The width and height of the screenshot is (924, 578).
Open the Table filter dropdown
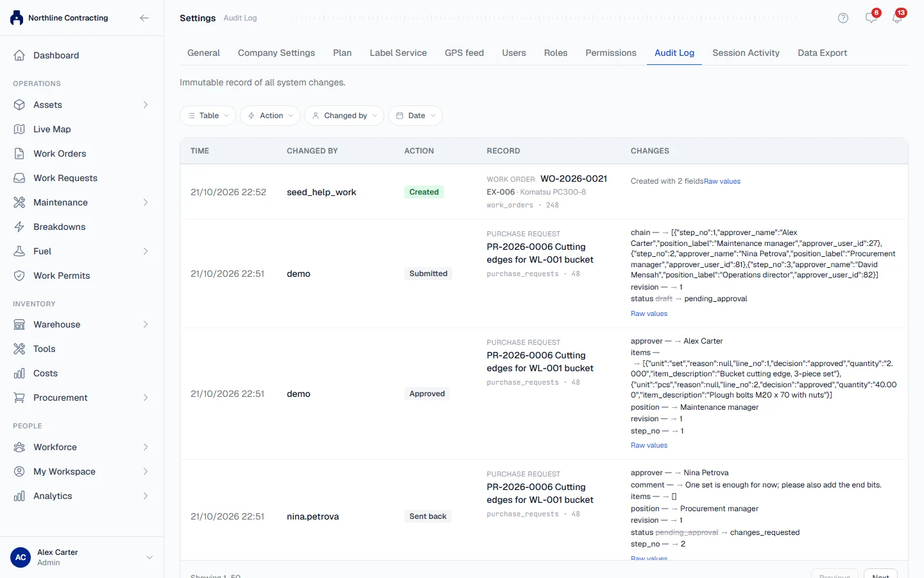208,116
